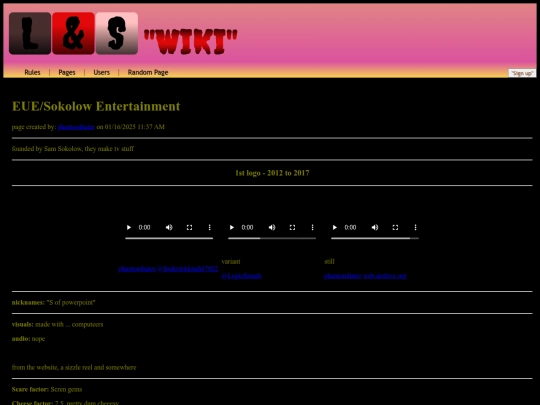Click the 'founded by Sam Sokolow' description
The width and height of the screenshot is (540, 405).
(x=73, y=149)
